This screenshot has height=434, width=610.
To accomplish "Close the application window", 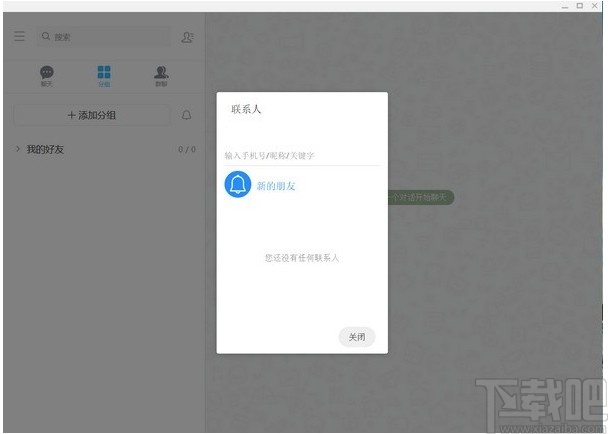I will (594, 6).
